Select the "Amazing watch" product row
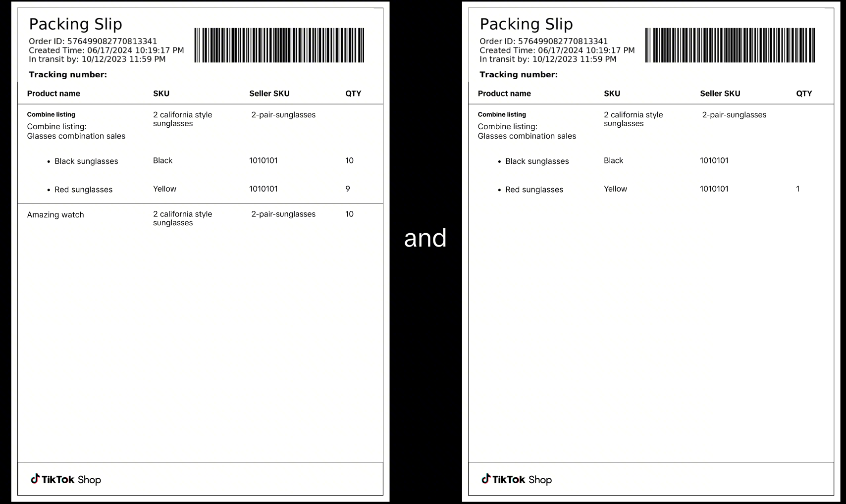Screen dimensions: 846x504 point(55,215)
